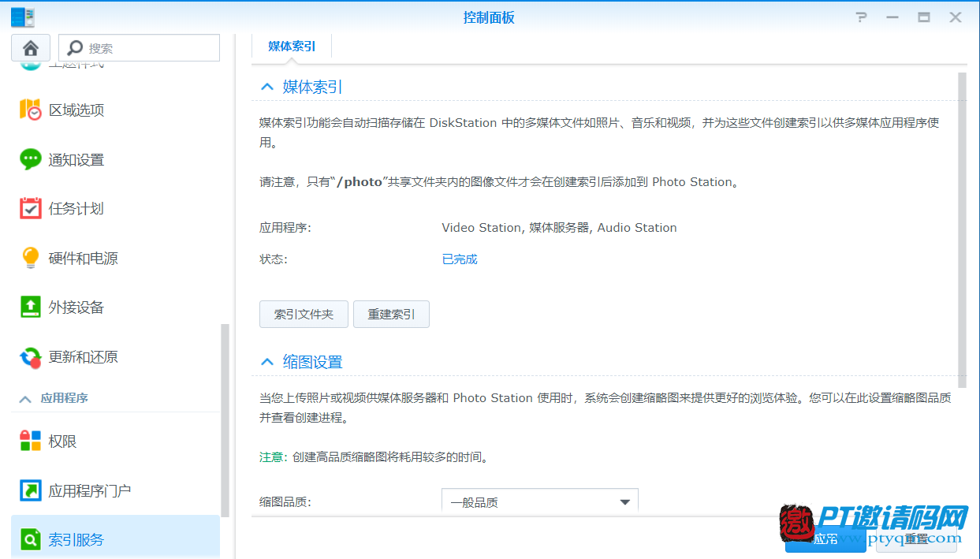Click the Video Station applications text
The image size is (980, 559).
coord(559,227)
